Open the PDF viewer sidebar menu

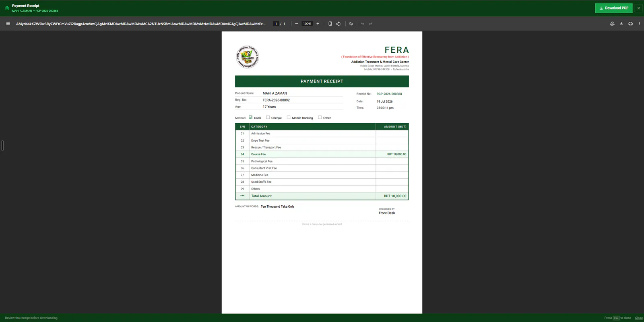(8, 24)
